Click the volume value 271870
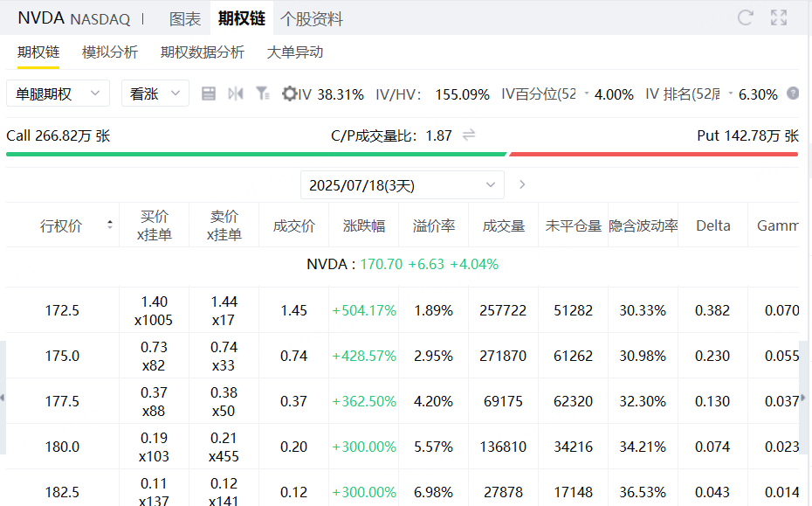 click(503, 357)
